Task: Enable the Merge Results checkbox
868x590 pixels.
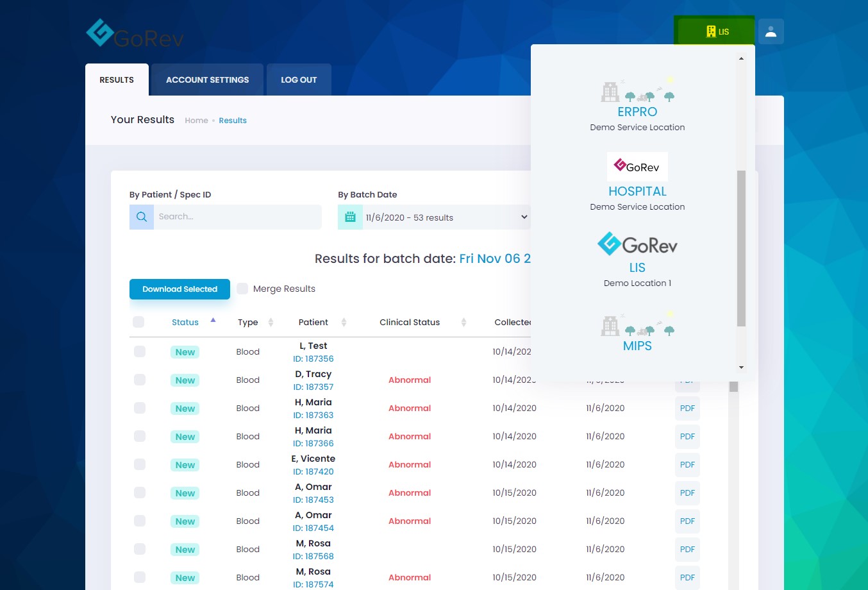Action: 242,289
